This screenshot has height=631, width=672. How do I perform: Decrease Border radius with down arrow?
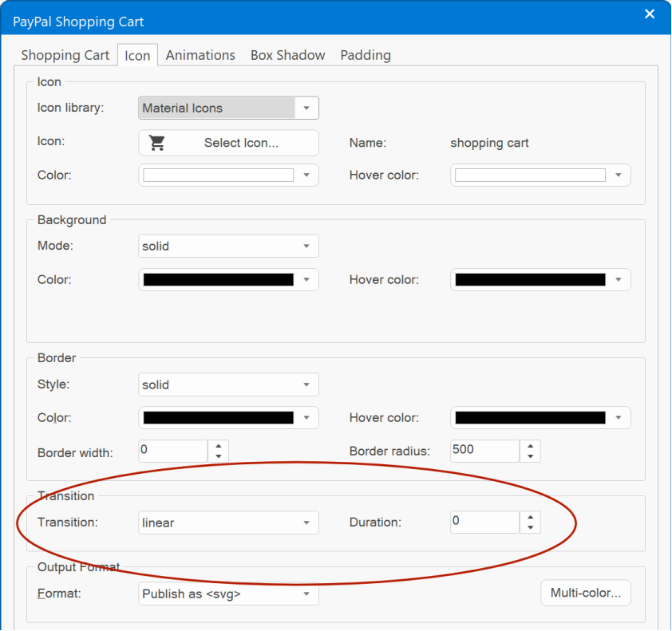(x=531, y=456)
